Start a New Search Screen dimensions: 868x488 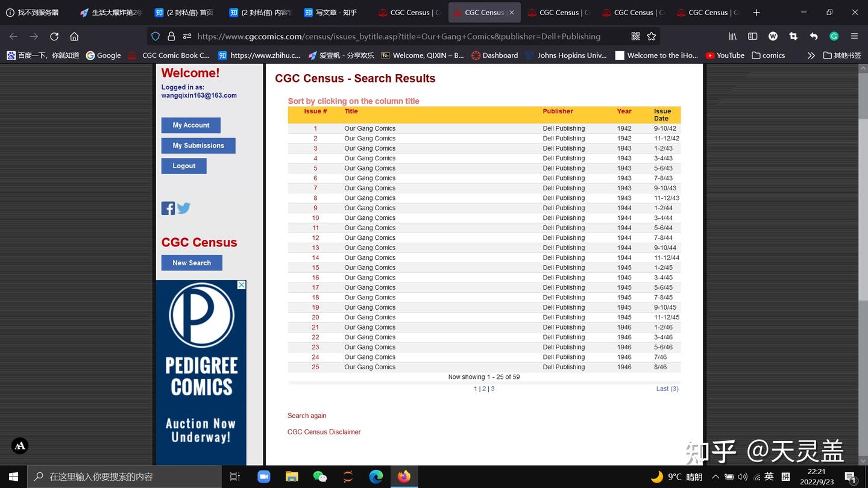pyautogui.click(x=192, y=263)
